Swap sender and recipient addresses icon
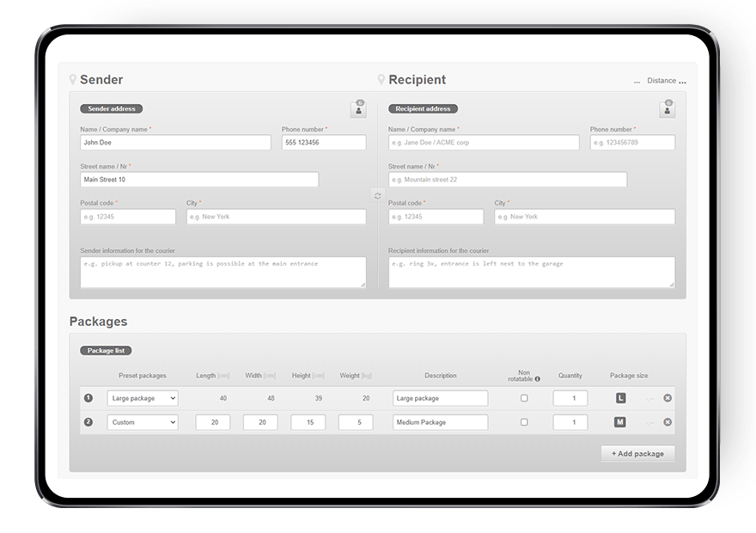 coord(377,196)
